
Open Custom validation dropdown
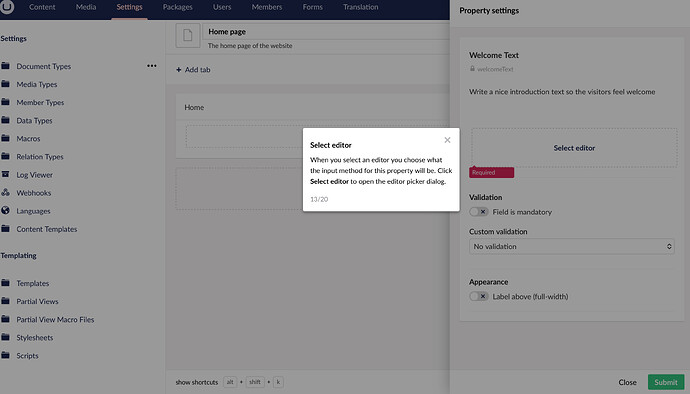click(x=572, y=247)
